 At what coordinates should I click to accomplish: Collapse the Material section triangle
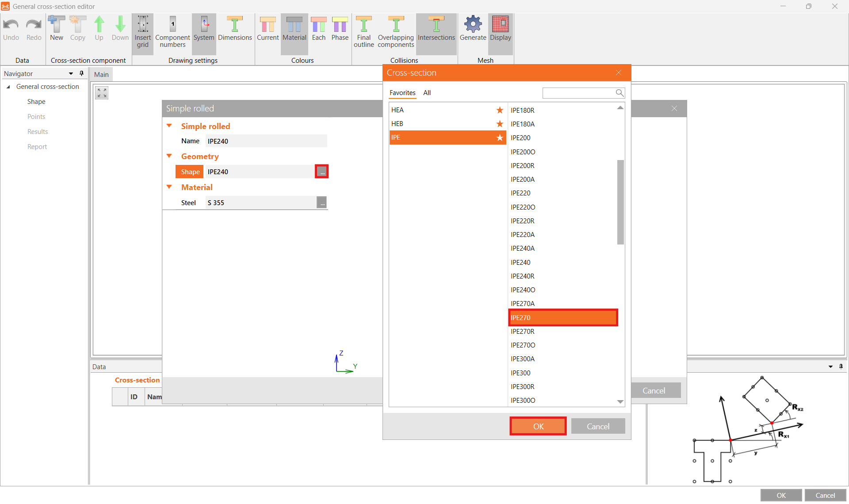click(x=169, y=187)
